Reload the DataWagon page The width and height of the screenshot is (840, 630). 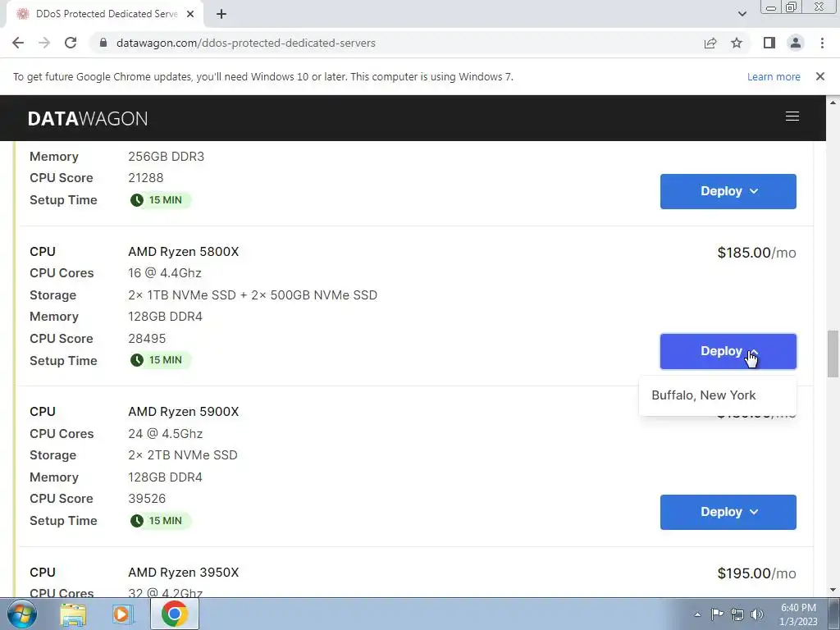coord(71,43)
